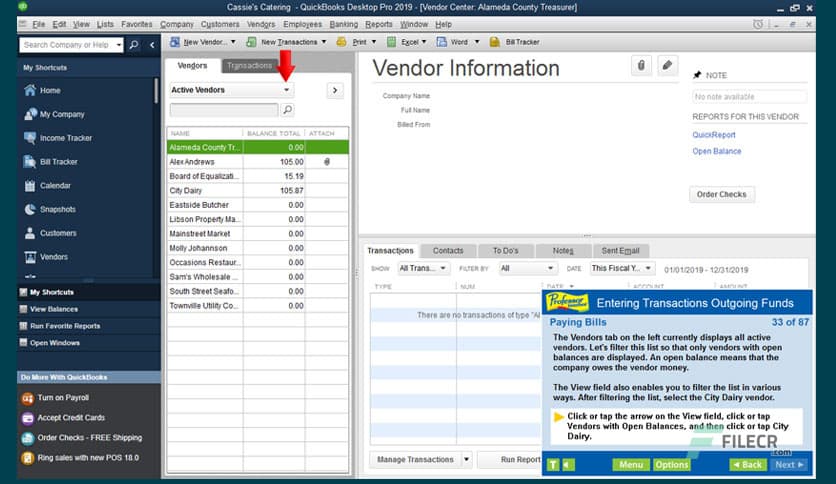The width and height of the screenshot is (836, 484).
Task: Click the vendor search text field
Action: (224, 110)
